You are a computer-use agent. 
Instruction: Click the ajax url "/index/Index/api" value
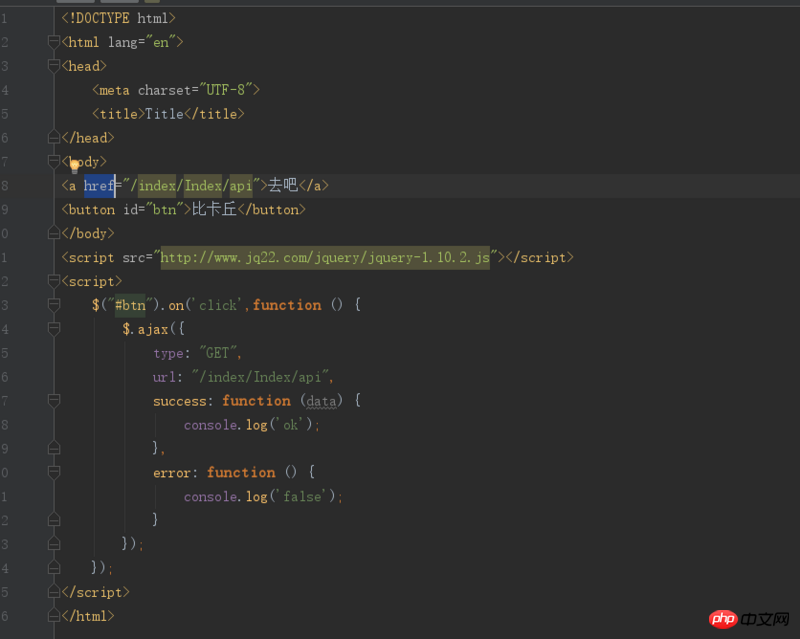pyautogui.click(x=260, y=377)
